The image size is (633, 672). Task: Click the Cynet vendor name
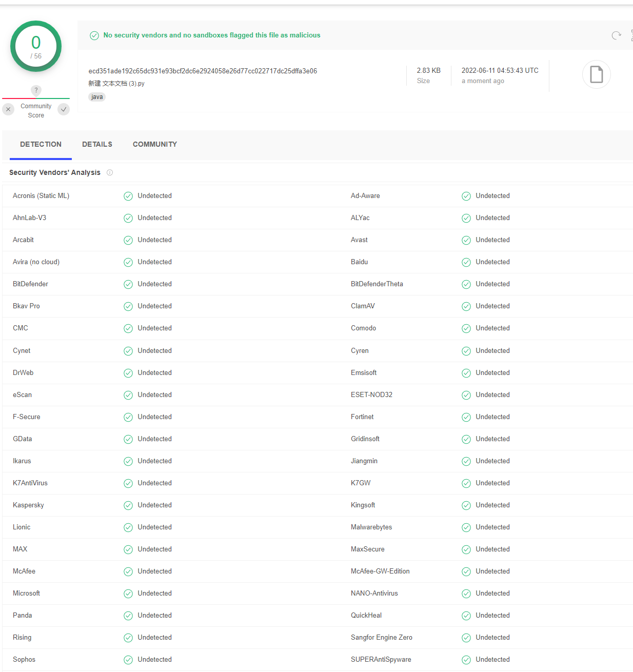tap(22, 350)
